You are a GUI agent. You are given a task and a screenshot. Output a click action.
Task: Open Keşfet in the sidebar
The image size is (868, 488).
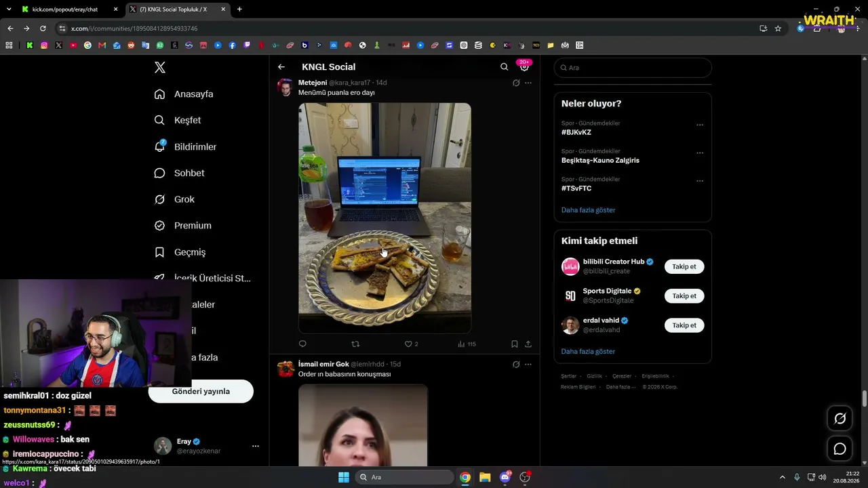[x=178, y=121]
